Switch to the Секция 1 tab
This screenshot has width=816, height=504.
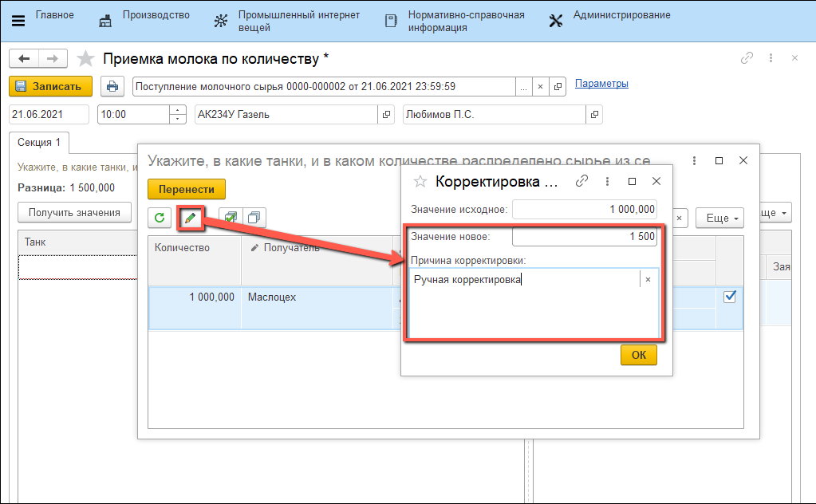click(40, 143)
